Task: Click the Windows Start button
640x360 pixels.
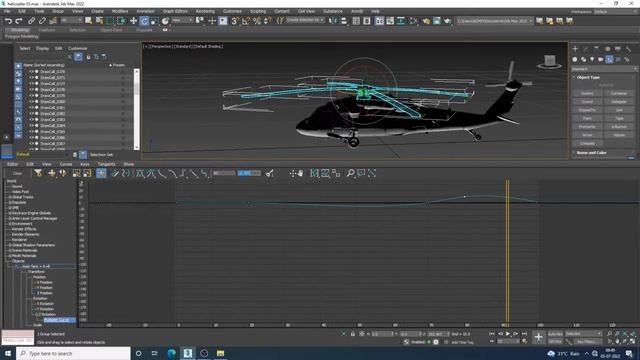Action: pyautogui.click(x=8, y=353)
